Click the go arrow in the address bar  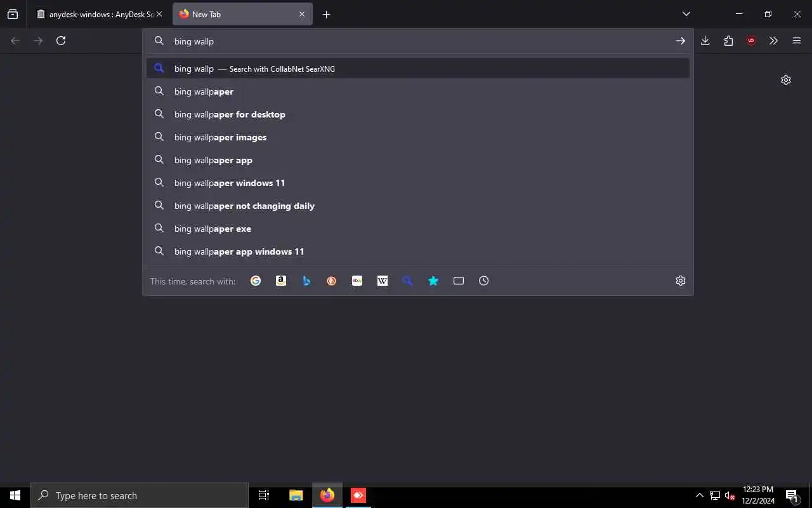point(680,41)
